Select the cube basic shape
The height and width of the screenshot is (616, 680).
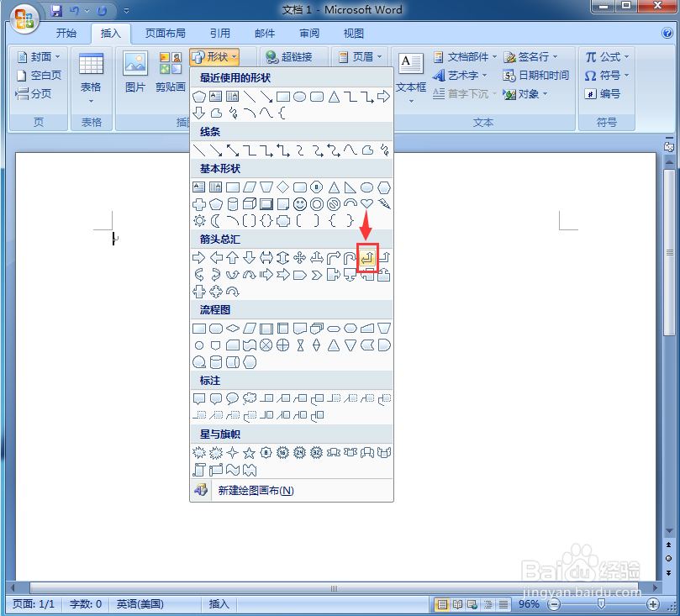(250, 203)
